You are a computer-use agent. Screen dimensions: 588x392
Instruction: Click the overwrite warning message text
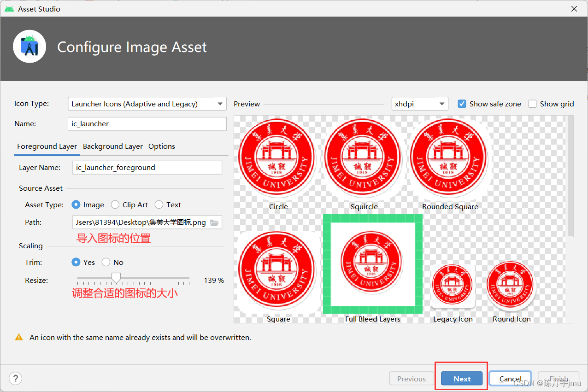pos(140,337)
